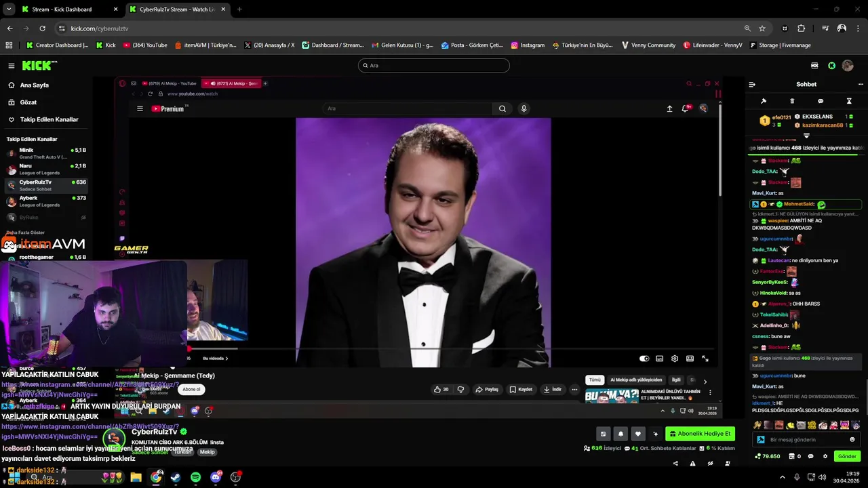
Task: Open Venny Community bookmark
Action: (x=648, y=45)
